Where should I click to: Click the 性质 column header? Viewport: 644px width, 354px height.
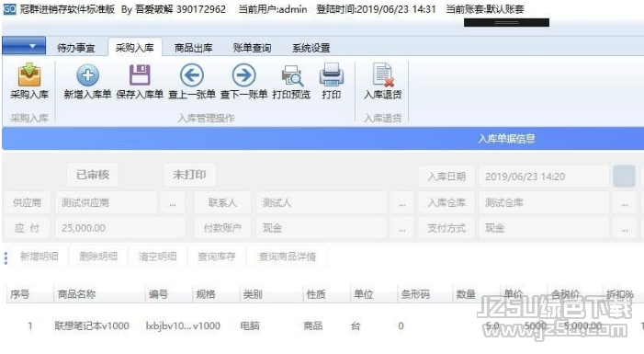(x=326, y=294)
